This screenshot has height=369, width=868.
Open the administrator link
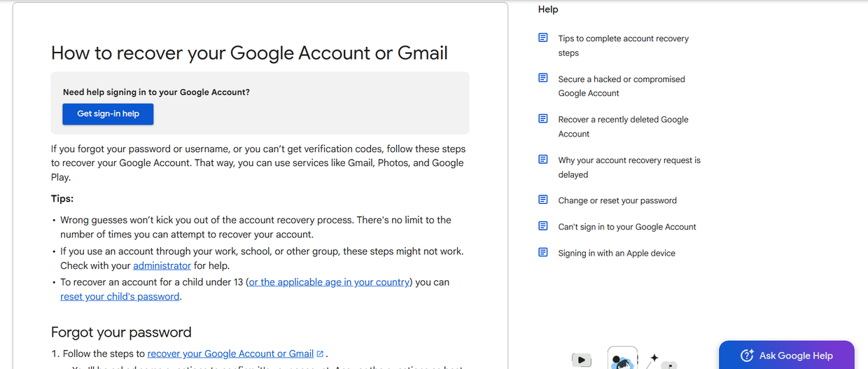(x=162, y=266)
